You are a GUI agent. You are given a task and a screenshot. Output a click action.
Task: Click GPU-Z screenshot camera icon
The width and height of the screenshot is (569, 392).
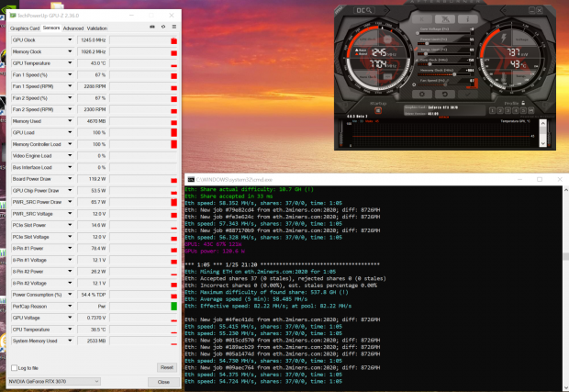pyautogui.click(x=151, y=28)
